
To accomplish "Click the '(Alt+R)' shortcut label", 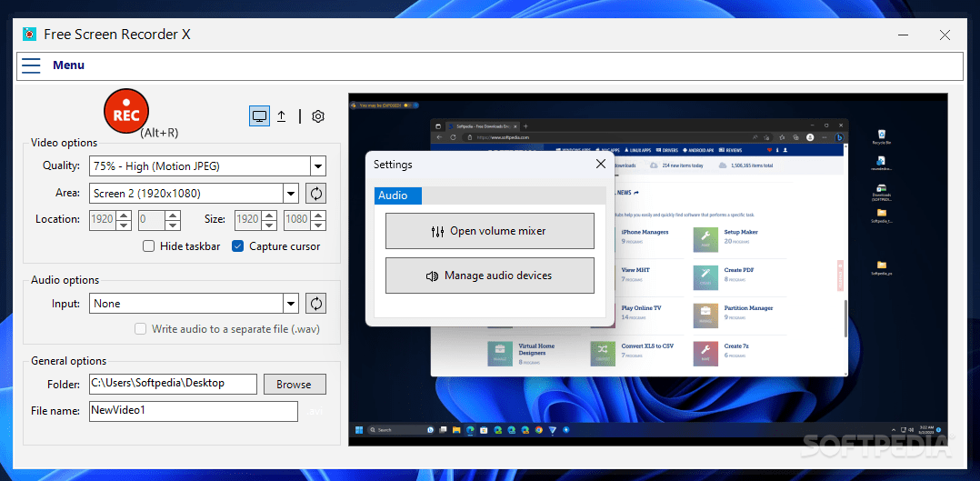I will click(159, 133).
